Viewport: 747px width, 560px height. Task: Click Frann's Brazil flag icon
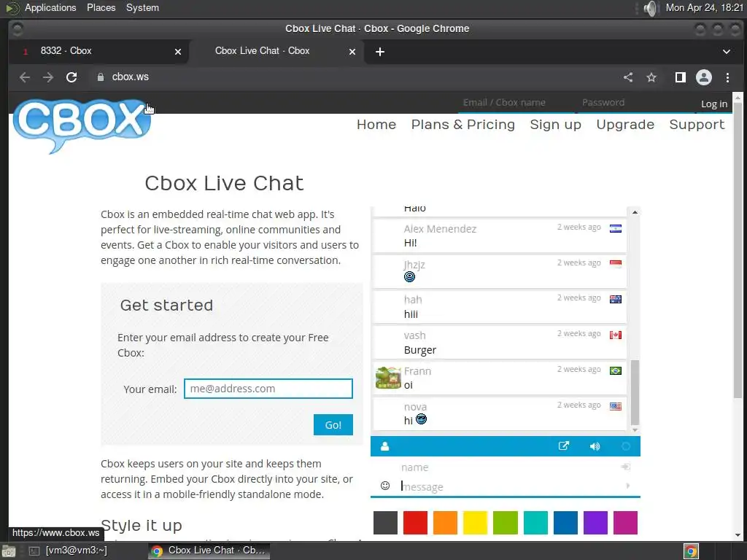click(x=616, y=370)
